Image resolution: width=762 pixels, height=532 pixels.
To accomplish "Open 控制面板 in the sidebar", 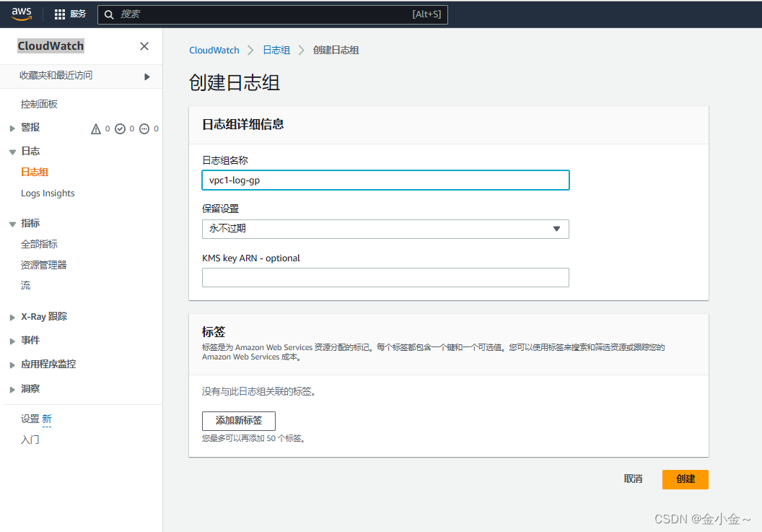I will [39, 104].
